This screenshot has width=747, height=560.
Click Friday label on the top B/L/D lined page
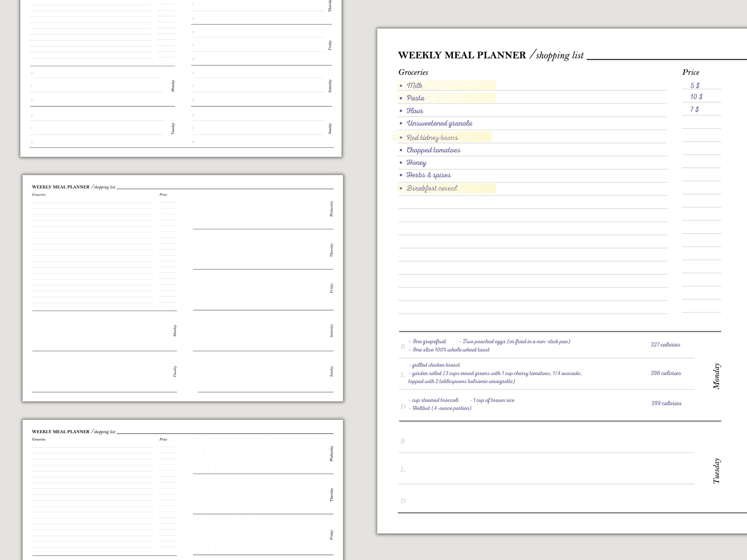pos(330,45)
